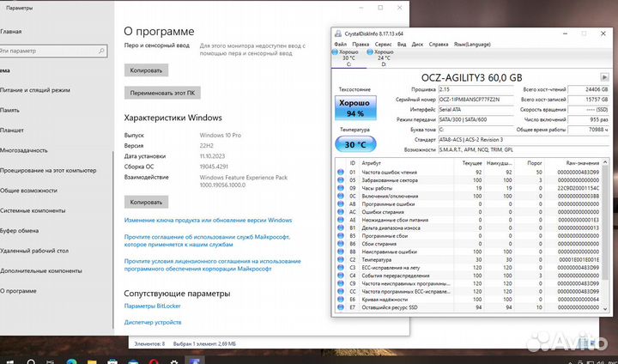The image size is (618, 364).
Task: Click the status orb for Оставшийся ресурс SSD
Action: tap(341, 307)
